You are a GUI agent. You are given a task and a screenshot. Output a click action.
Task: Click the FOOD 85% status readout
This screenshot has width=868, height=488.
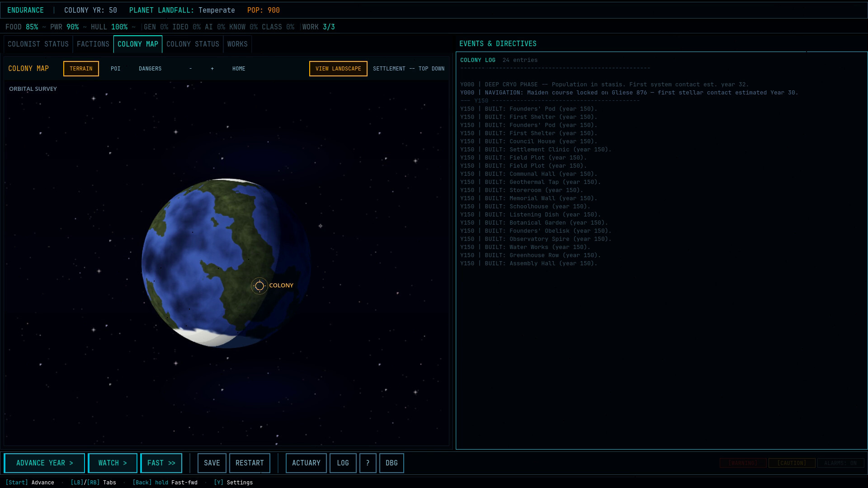(x=22, y=27)
